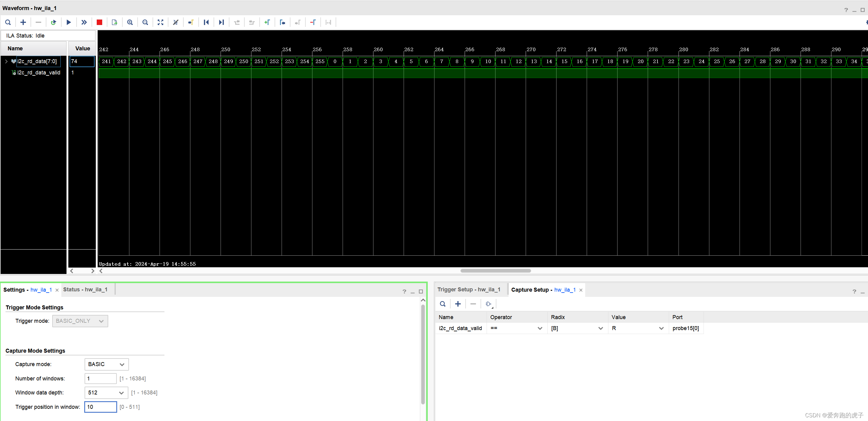Open the Operator == dropdown
Viewport: 868px width, 421px height.
[517, 328]
